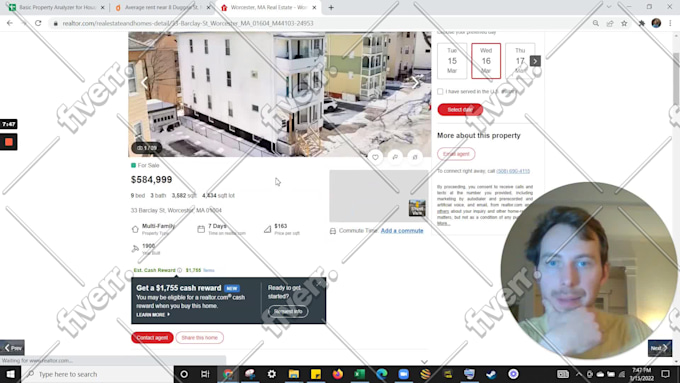Call the (508) agent phone link
Image resolution: width=680 pixels, height=383 pixels.
[x=513, y=171]
